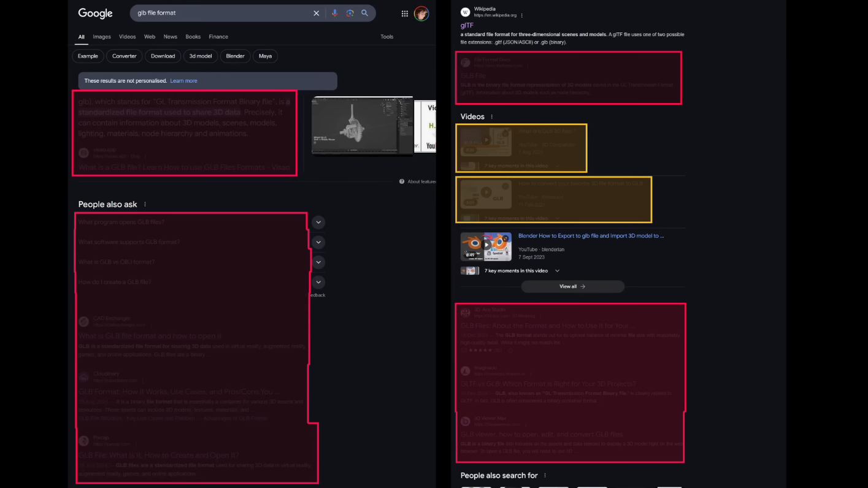Image resolution: width=868 pixels, height=488 pixels.
Task: Click the small key moments thumbnail under the Blender video
Action: pos(470,270)
